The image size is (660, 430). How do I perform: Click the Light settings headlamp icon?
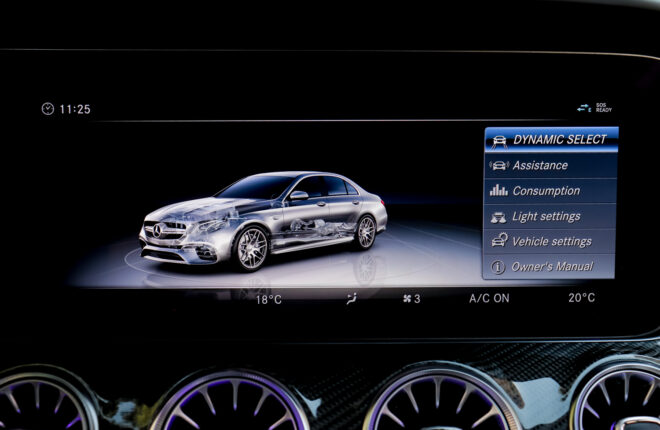pyautogui.click(x=498, y=217)
